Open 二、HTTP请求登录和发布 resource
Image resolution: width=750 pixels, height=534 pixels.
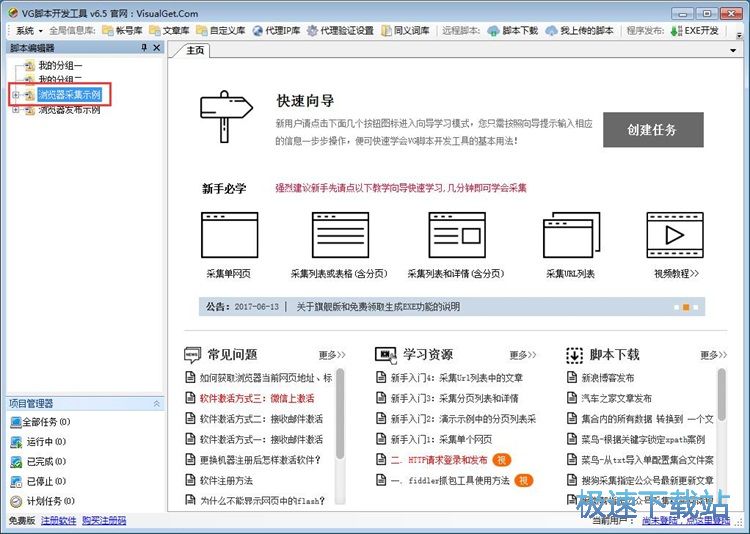point(439,460)
